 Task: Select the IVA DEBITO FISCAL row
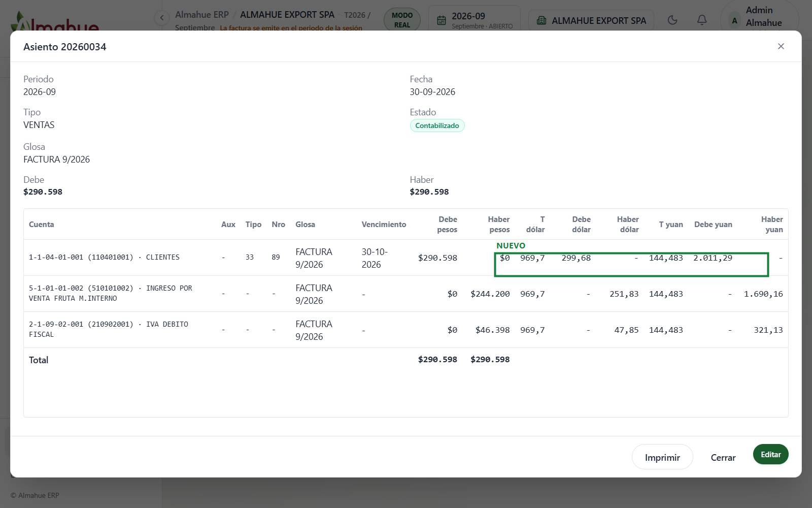[405, 330]
